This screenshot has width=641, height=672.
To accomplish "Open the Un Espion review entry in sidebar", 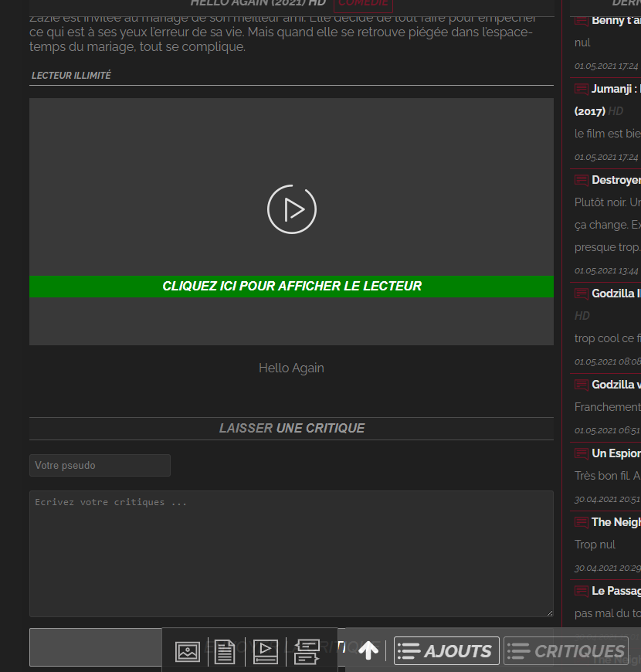I will pyautogui.click(x=616, y=453).
